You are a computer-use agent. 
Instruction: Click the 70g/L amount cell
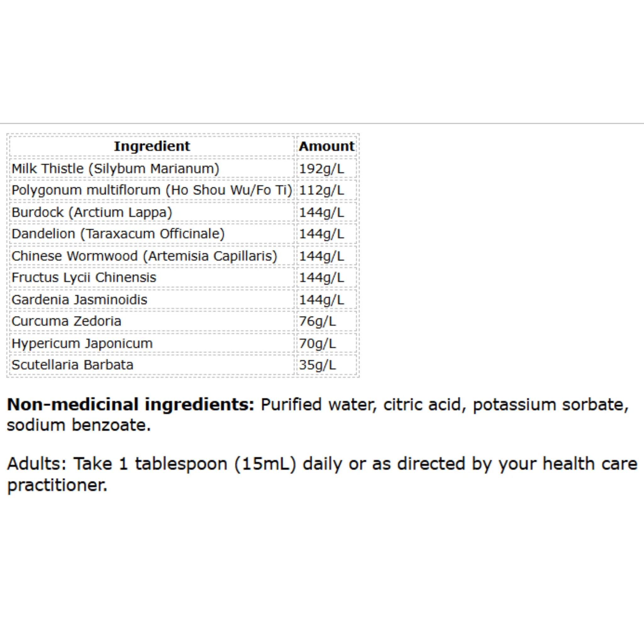pyautogui.click(x=326, y=343)
